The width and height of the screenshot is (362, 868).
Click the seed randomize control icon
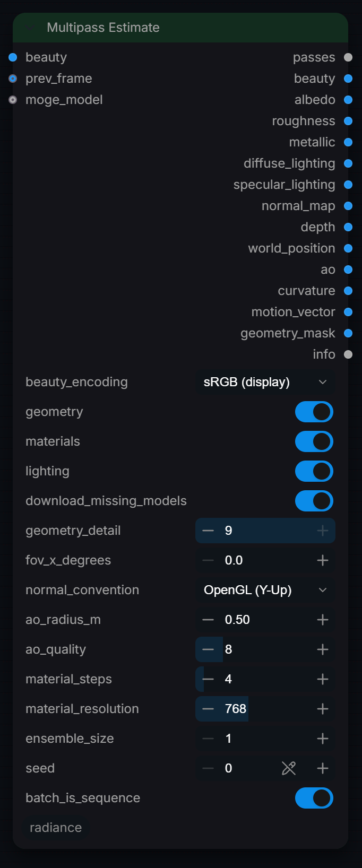pyautogui.click(x=289, y=768)
